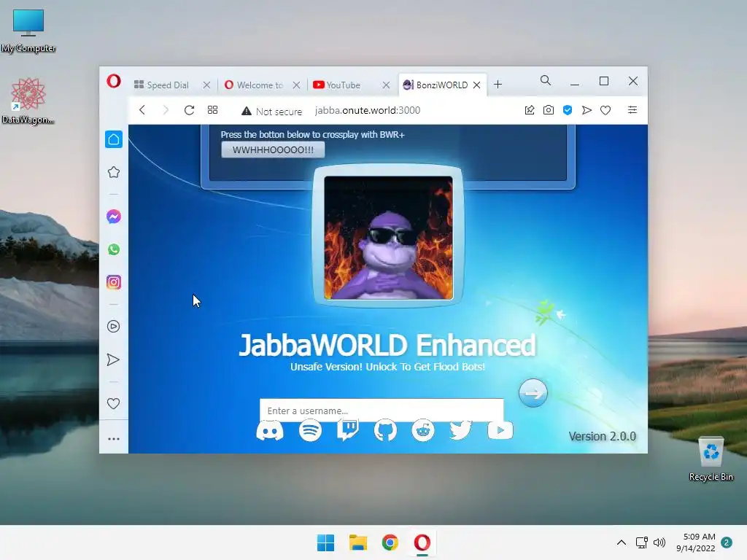Viewport: 747px width, 560px height.
Task: Go back to previous page
Action: pos(142,110)
